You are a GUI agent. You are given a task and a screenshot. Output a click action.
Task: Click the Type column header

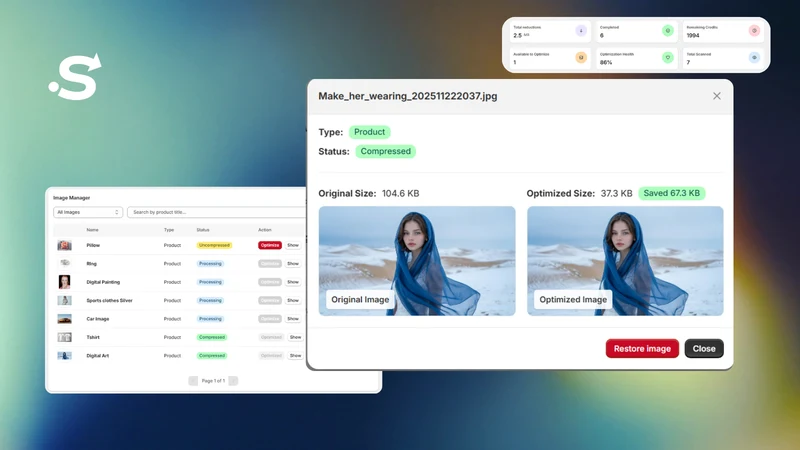pyautogui.click(x=169, y=230)
